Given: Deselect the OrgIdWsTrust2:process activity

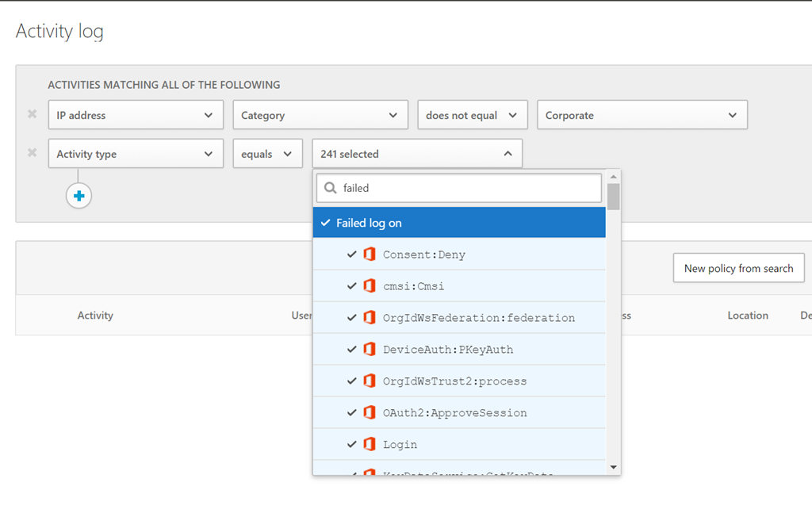Looking at the screenshot, I should coord(352,381).
